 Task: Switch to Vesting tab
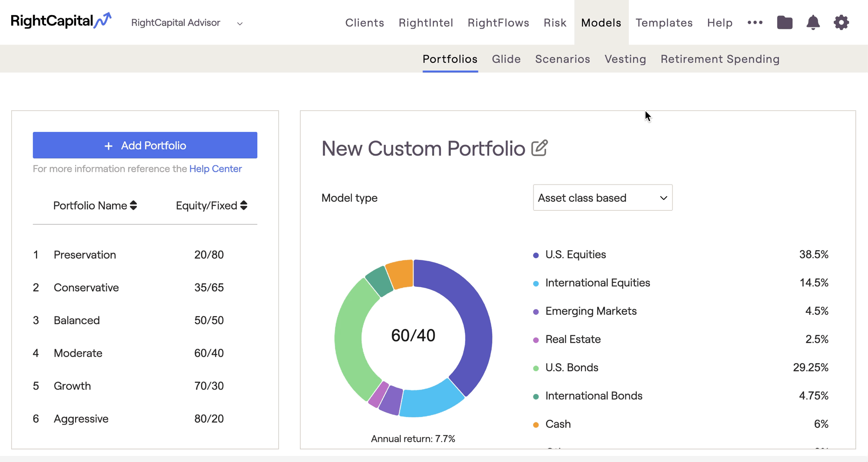click(625, 59)
